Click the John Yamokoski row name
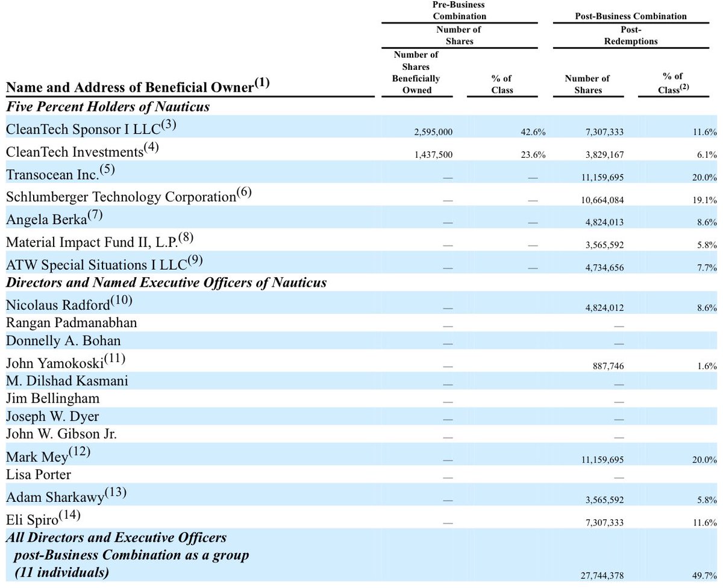Screen dimensions: 723x588 (65, 362)
